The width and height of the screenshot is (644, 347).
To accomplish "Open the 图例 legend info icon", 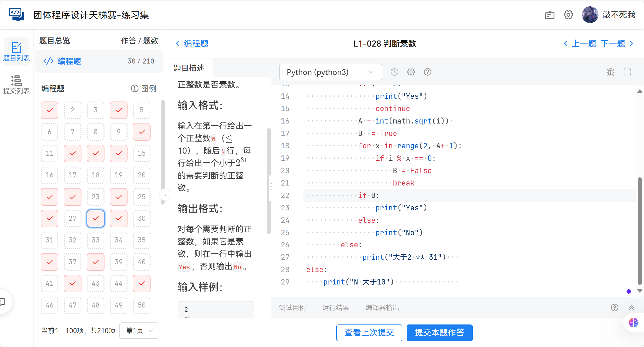I will (x=134, y=88).
